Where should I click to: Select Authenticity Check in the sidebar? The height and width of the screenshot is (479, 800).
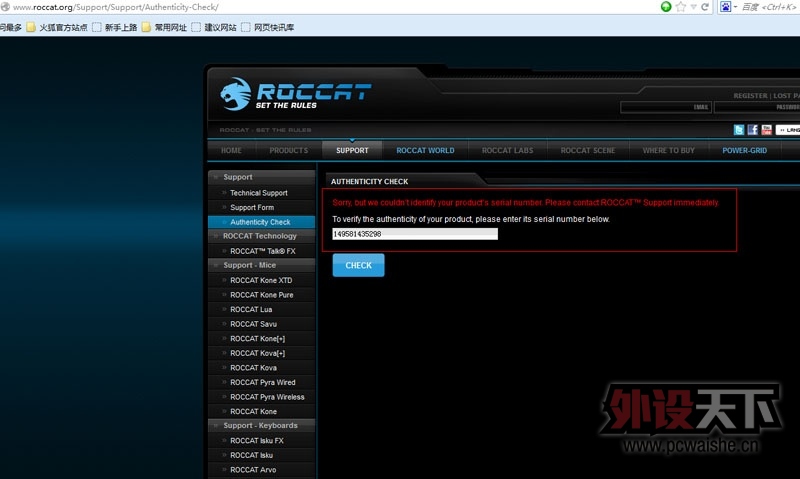(x=262, y=222)
